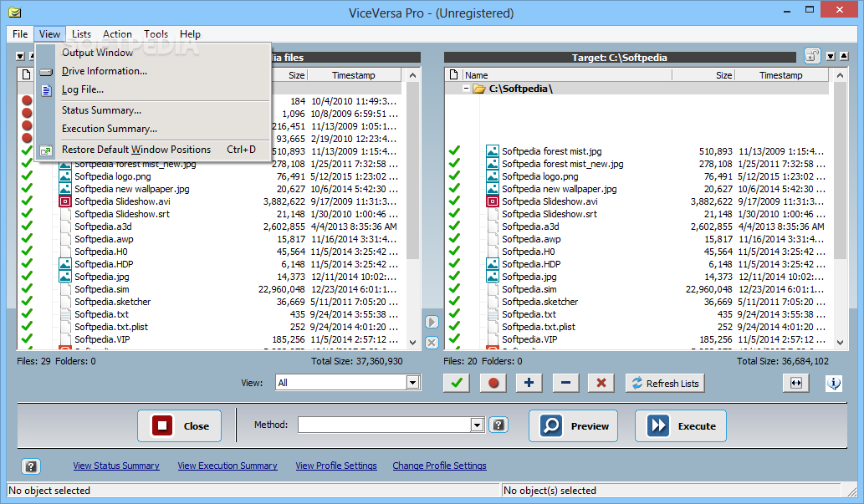
Task: Select source file Softpedia.txt.plist
Action: point(111,327)
